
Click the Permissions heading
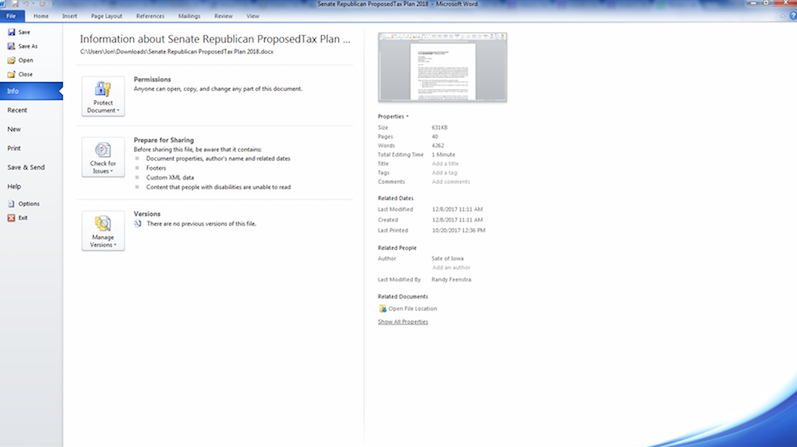coord(152,79)
